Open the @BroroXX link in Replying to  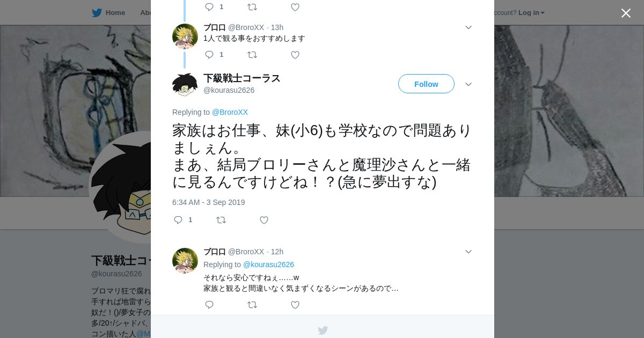point(230,112)
